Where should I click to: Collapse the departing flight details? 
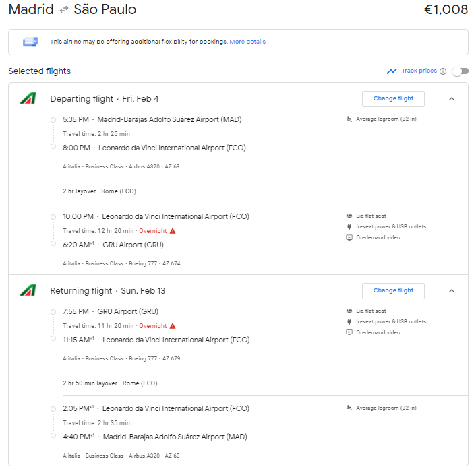[x=452, y=99]
